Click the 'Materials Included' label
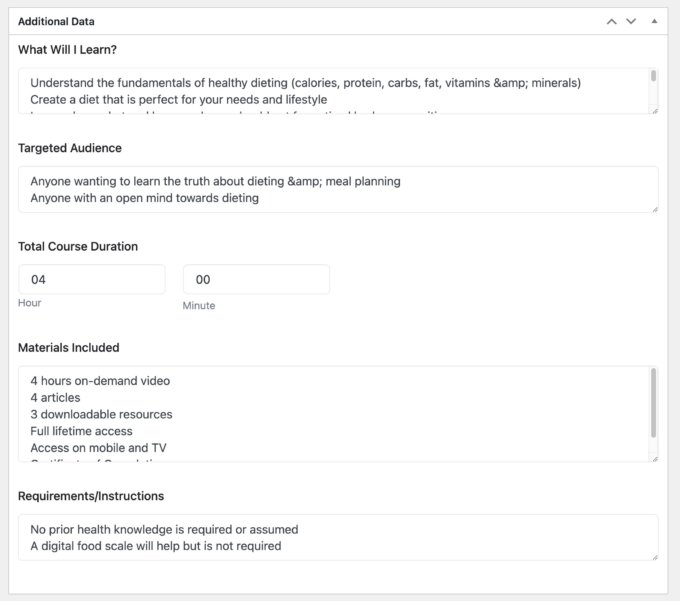Image resolution: width=680 pixels, height=601 pixels. coord(69,347)
